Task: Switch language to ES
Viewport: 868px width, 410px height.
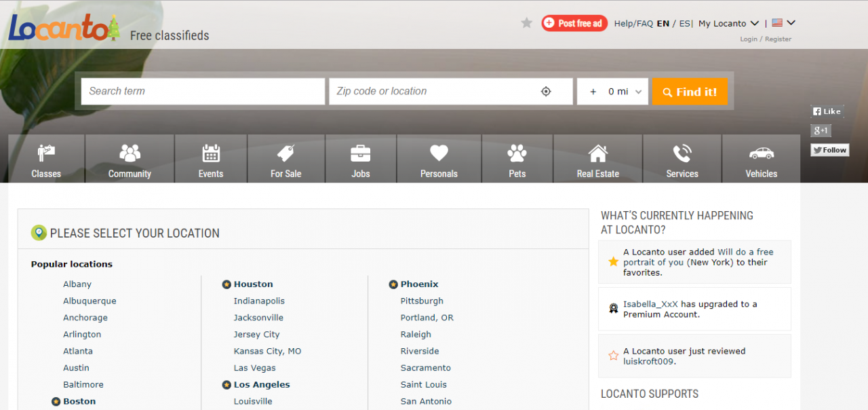Action: [684, 23]
